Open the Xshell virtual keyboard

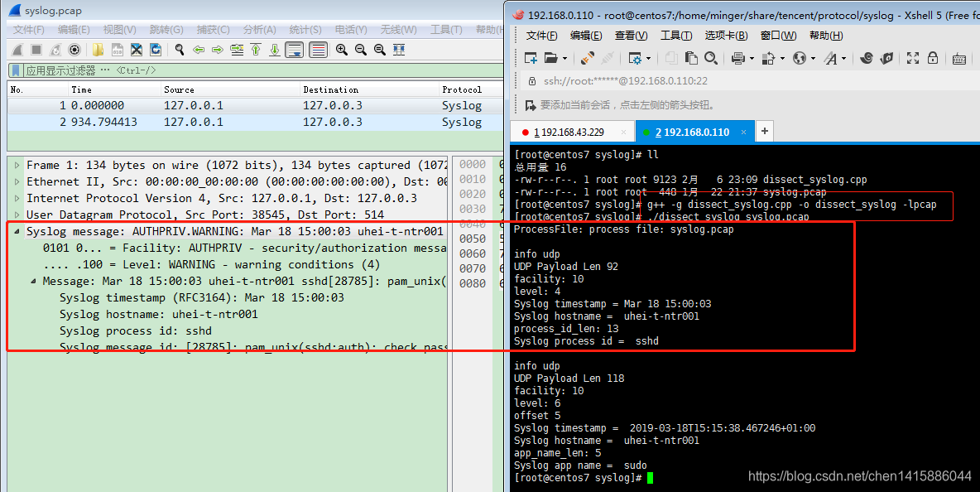click(x=958, y=60)
